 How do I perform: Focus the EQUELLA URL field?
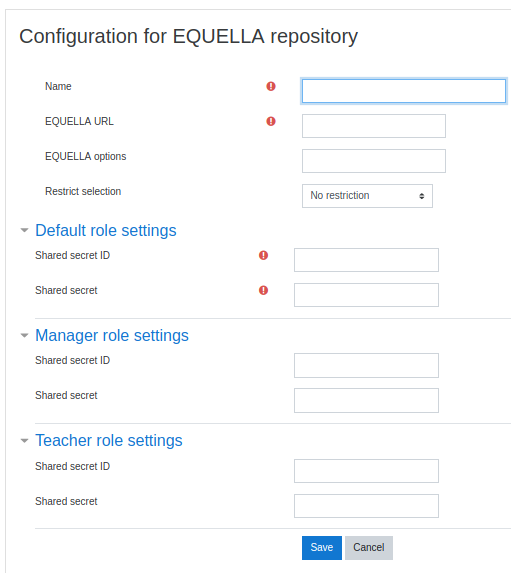[x=374, y=126]
